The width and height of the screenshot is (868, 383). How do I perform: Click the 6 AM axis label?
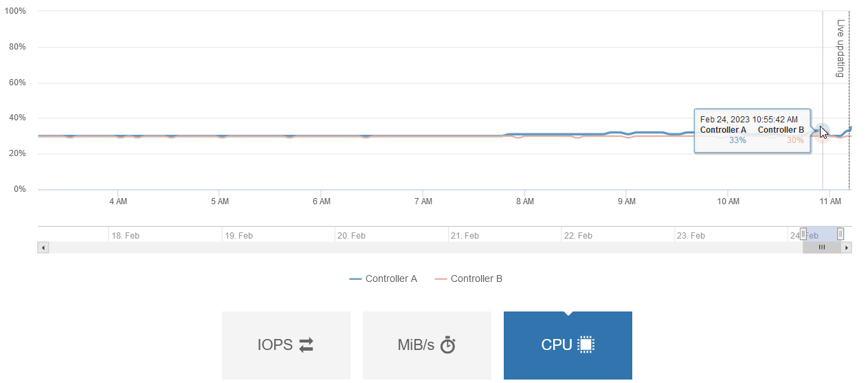pos(322,202)
